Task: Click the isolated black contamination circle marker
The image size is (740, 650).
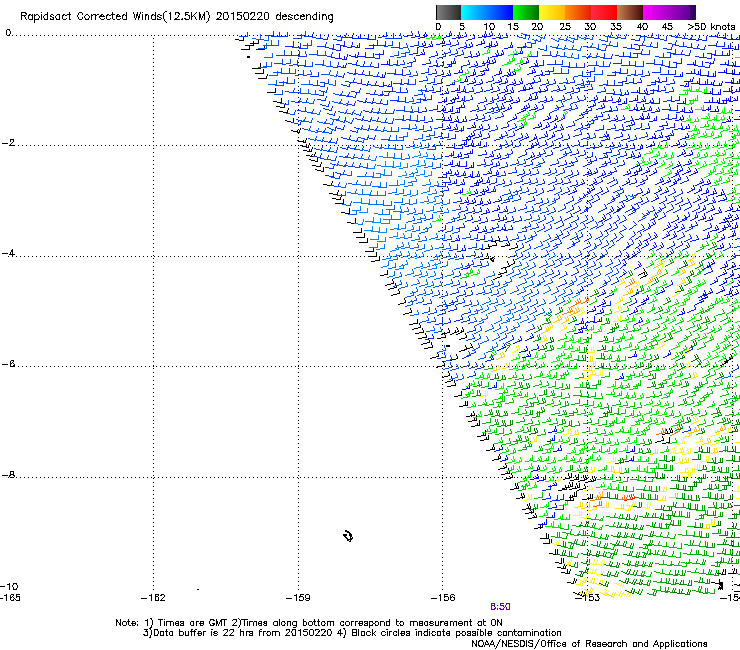Action: point(348,536)
